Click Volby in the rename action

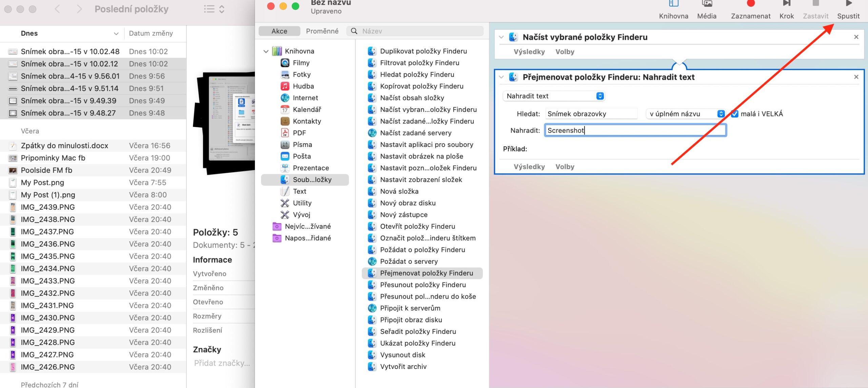click(x=565, y=166)
